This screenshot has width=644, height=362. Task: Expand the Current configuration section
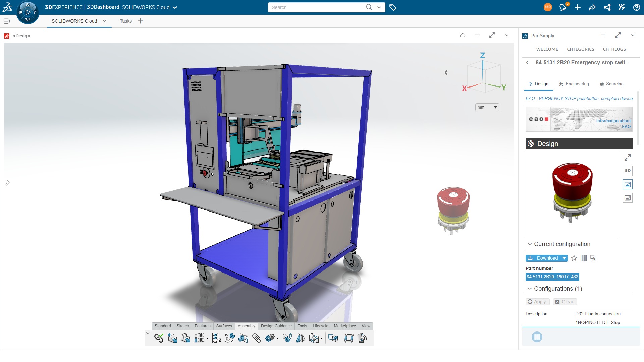click(529, 244)
